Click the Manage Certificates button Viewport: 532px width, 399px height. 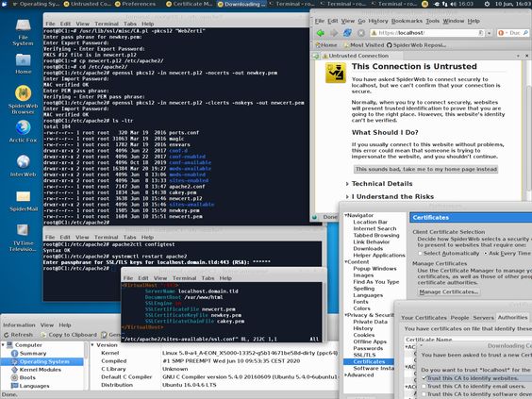(449, 291)
